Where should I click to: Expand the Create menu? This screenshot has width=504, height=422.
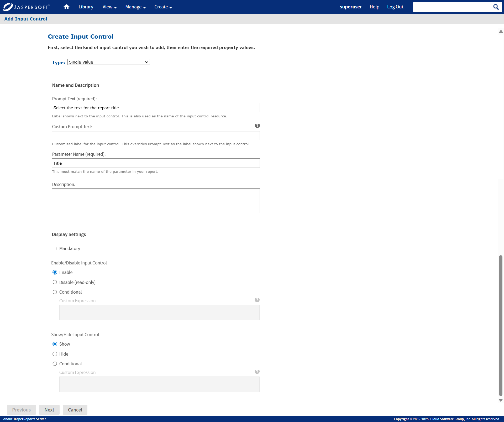(163, 7)
